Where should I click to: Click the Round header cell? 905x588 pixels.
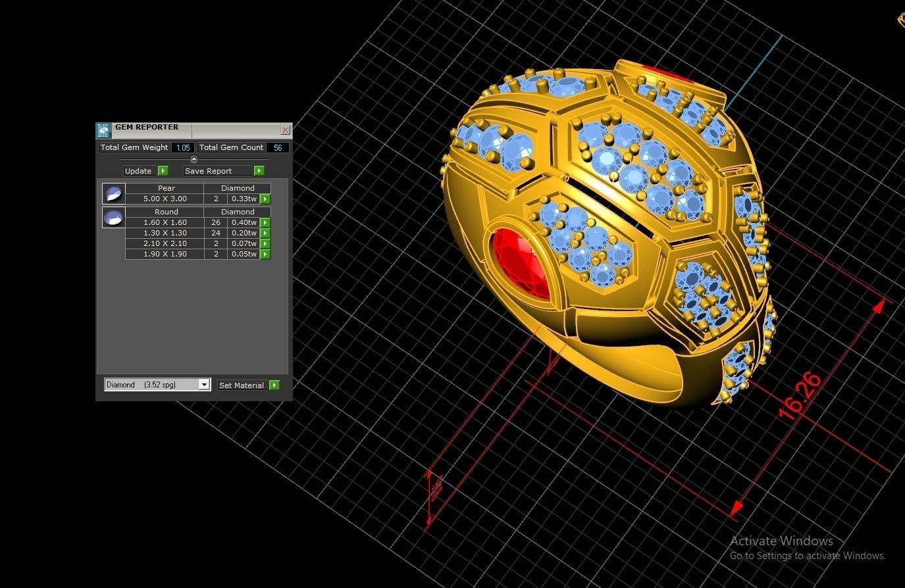coord(165,212)
